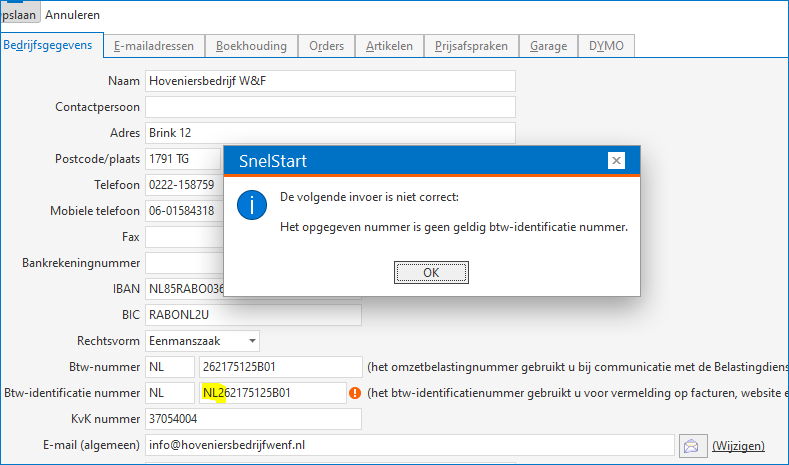Click the IBAN field
The image size is (789, 465).
coord(184,289)
